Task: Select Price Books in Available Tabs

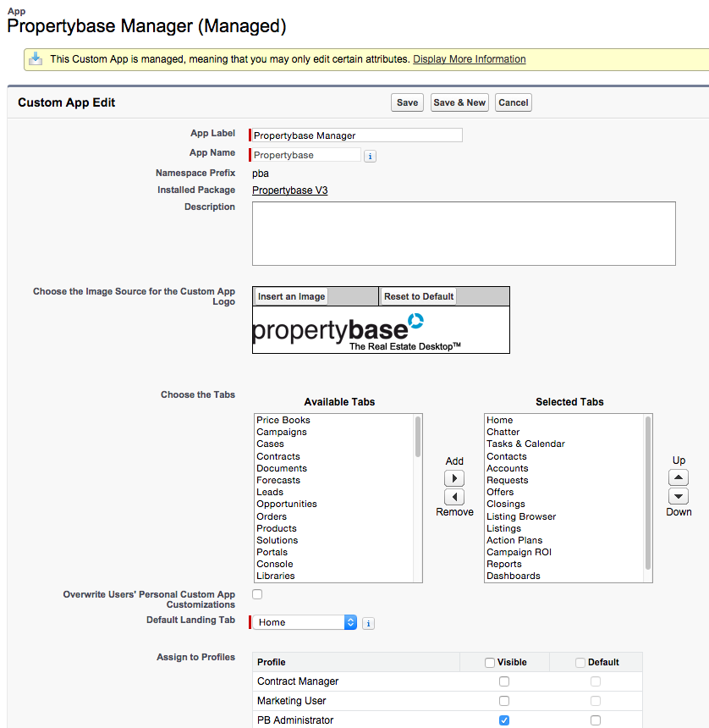Action: tap(283, 420)
